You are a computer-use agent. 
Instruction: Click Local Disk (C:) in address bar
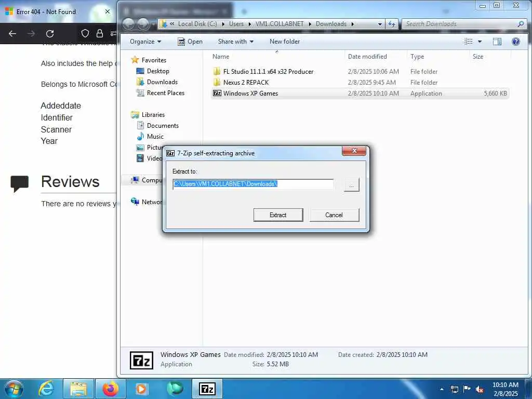coord(197,24)
